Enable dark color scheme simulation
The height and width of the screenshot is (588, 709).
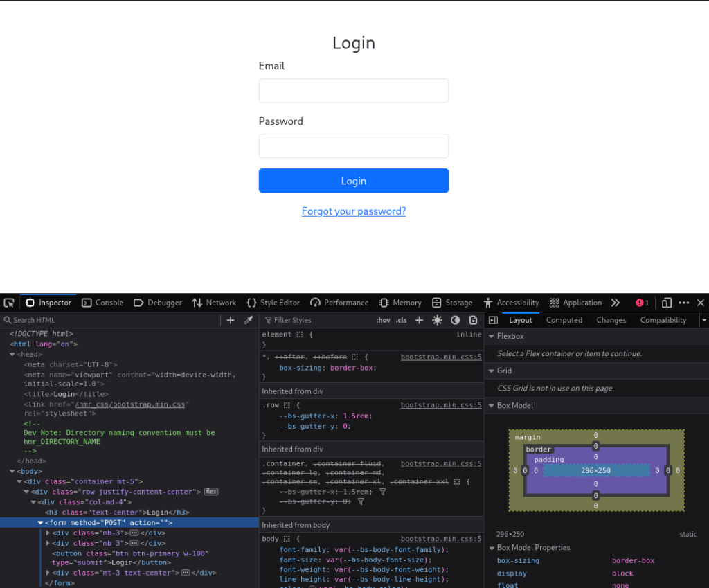[455, 320]
